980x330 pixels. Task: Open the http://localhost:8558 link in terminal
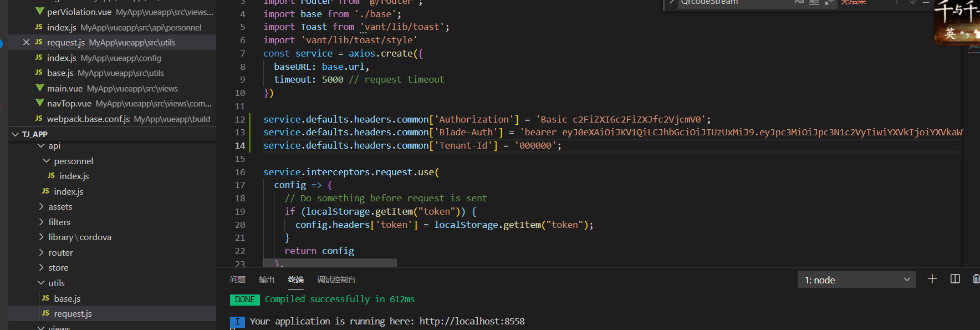pos(472,321)
